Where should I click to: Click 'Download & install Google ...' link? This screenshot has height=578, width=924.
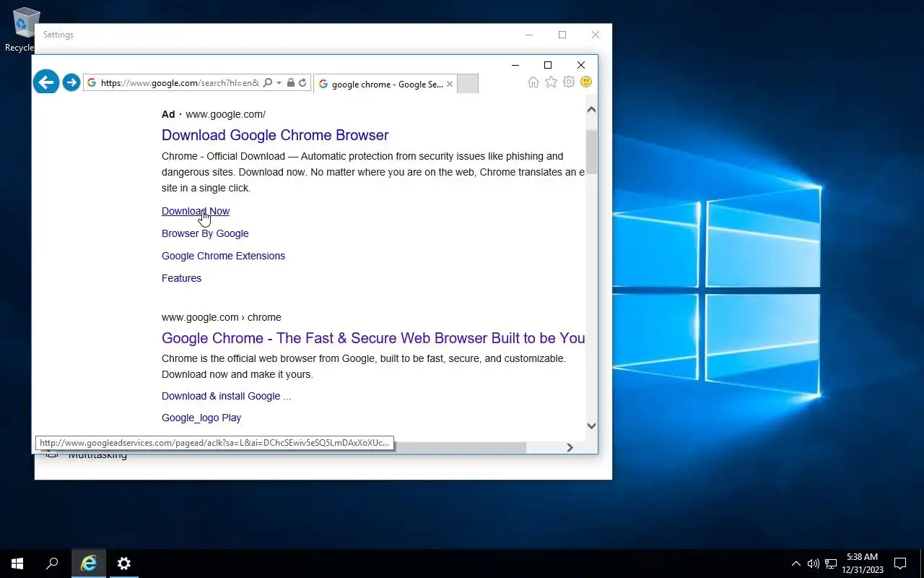(x=226, y=396)
